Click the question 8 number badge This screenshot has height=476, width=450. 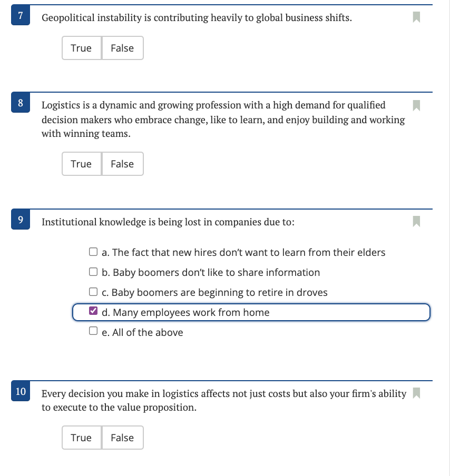(21, 102)
